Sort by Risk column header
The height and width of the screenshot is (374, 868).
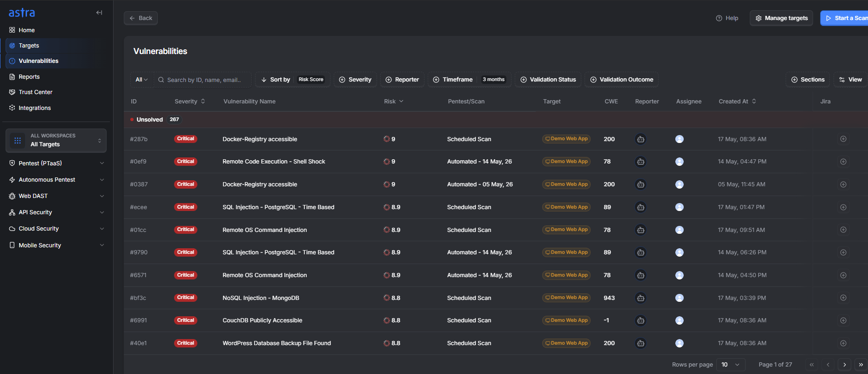coord(394,102)
